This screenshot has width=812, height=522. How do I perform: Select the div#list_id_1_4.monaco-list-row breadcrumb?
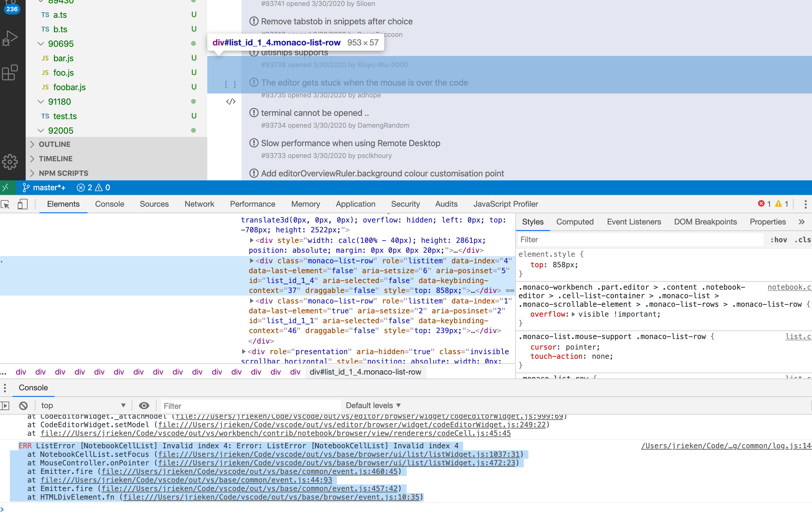(366, 372)
